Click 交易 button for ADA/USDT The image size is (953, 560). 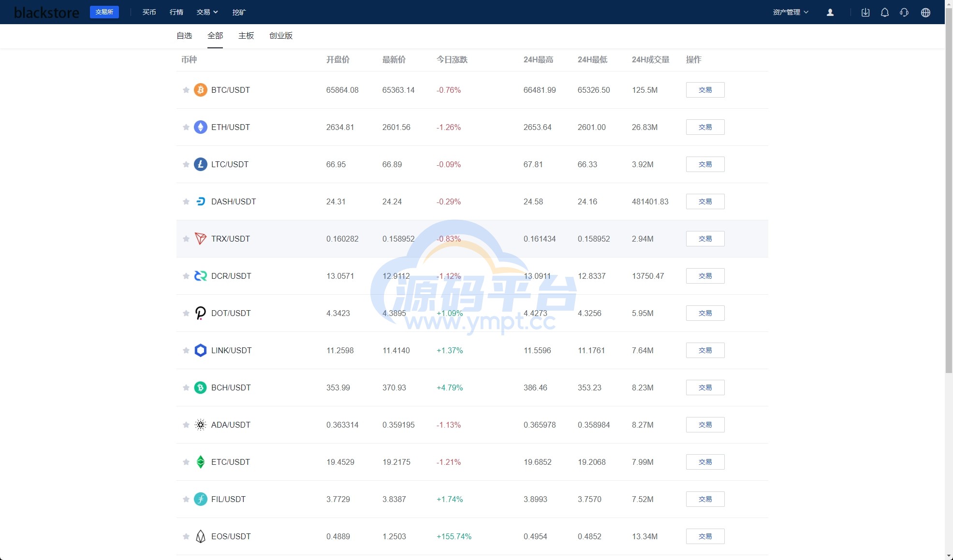[705, 425]
